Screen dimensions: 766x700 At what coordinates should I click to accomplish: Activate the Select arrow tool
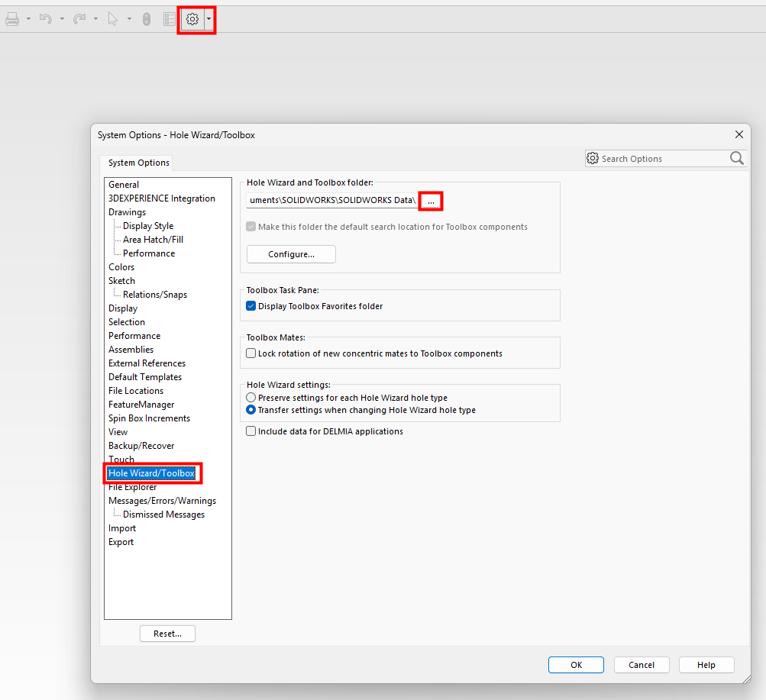point(113,19)
